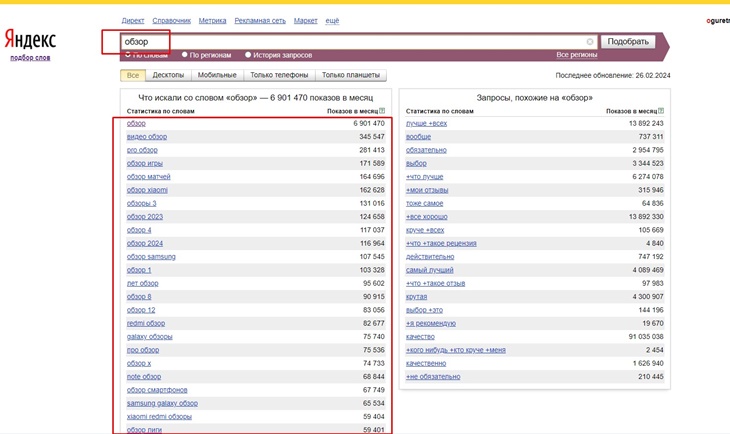Image resolution: width=730 pixels, height=434 pixels.
Task: Open the крутая similar query link
Action: (x=416, y=297)
